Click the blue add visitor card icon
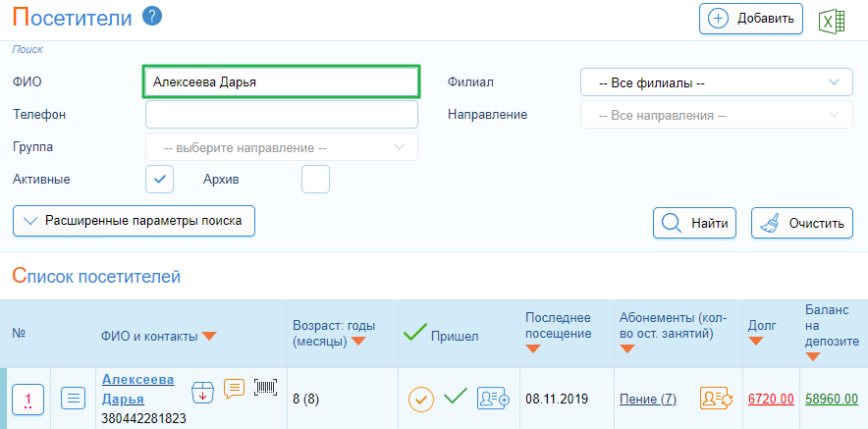Image resolution: width=868 pixels, height=429 pixels. pos(493,399)
